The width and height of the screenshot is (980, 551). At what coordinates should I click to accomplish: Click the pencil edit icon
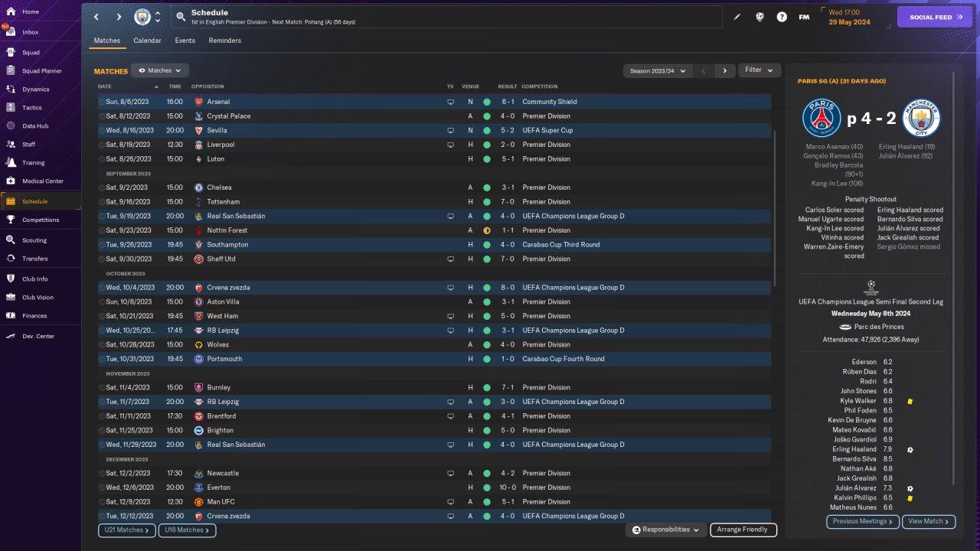[737, 17]
